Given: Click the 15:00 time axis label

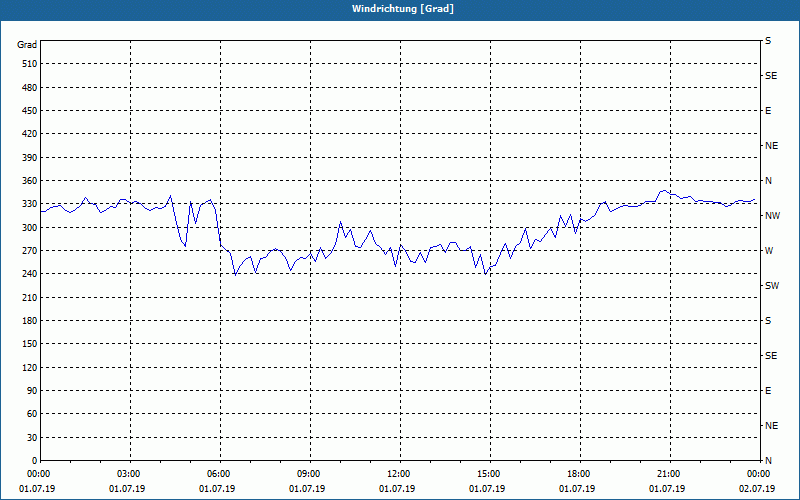Looking at the screenshot, I should tap(488, 474).
